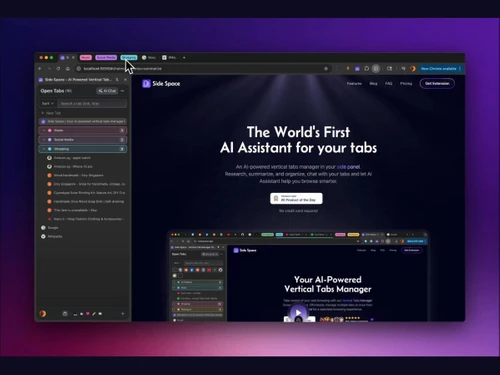Click the pink Music group color dot
The height and width of the screenshot is (375, 500).
click(x=50, y=130)
